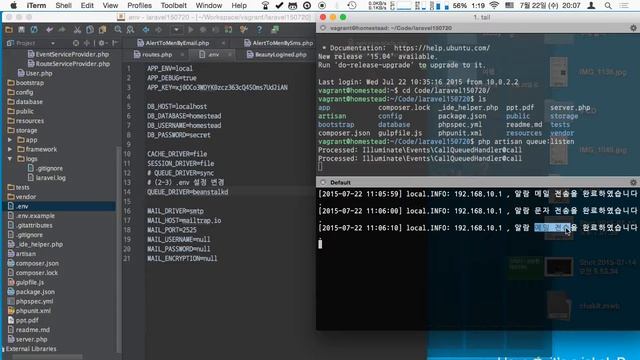Screen dimensions: 640x360
Task: Click the Forward navigation arrow
Action: [158, 29]
